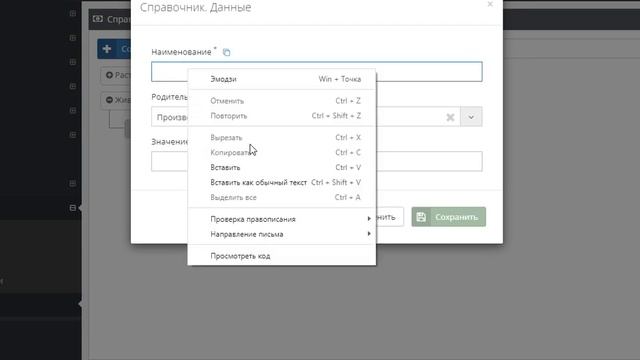Open Проверка правописания submenu
640x360 pixels.
point(282,219)
